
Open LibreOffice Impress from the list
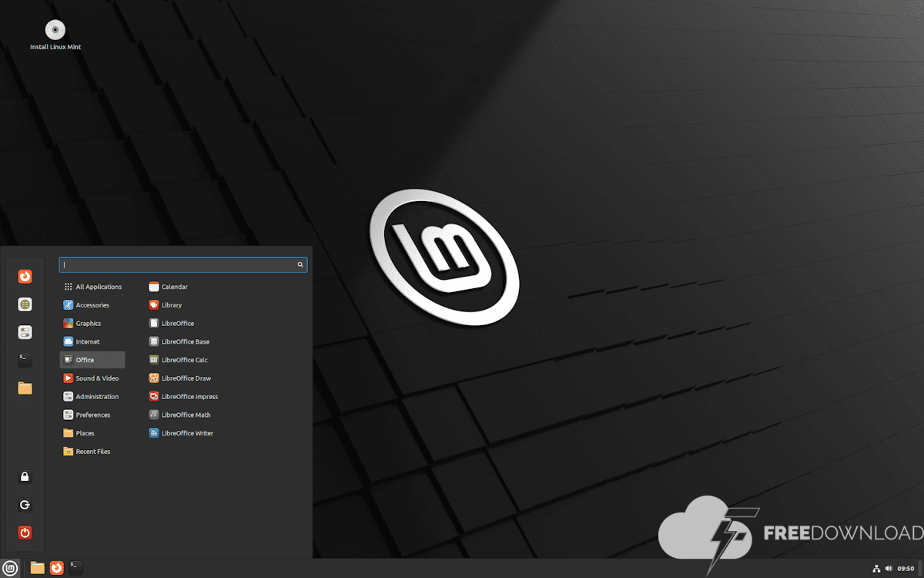click(189, 397)
